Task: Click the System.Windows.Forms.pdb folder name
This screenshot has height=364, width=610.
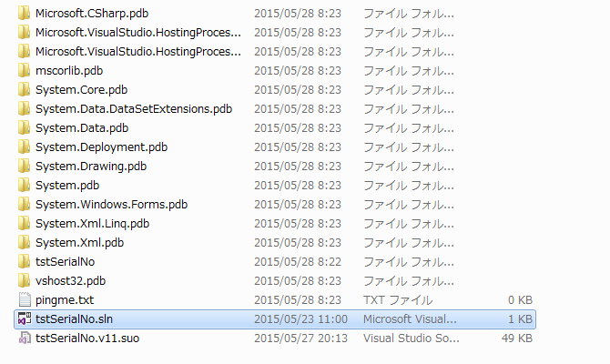Action: pos(112,205)
